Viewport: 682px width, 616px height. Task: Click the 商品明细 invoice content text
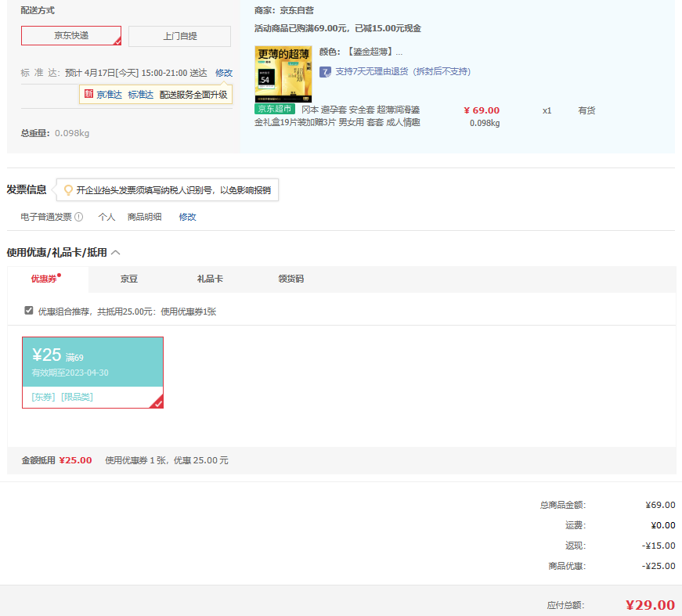(x=144, y=217)
